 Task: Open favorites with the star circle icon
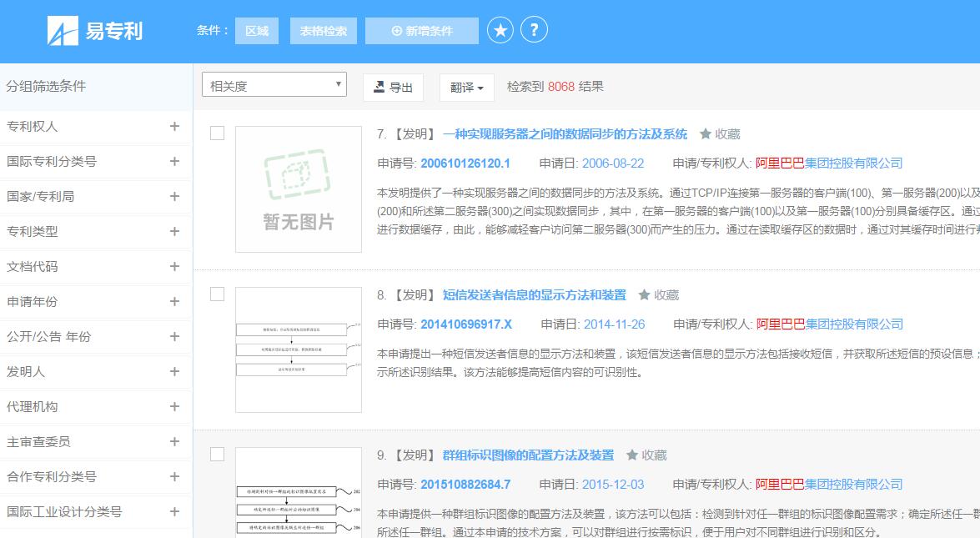point(500,30)
